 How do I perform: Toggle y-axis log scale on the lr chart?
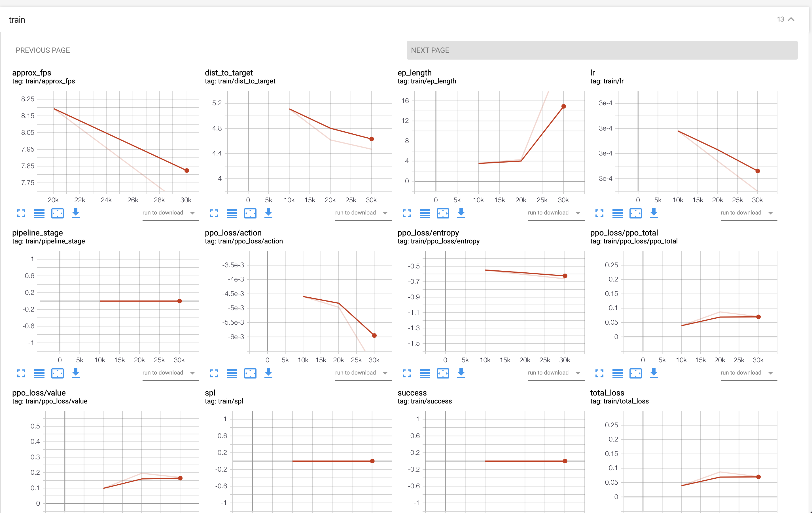tap(617, 213)
